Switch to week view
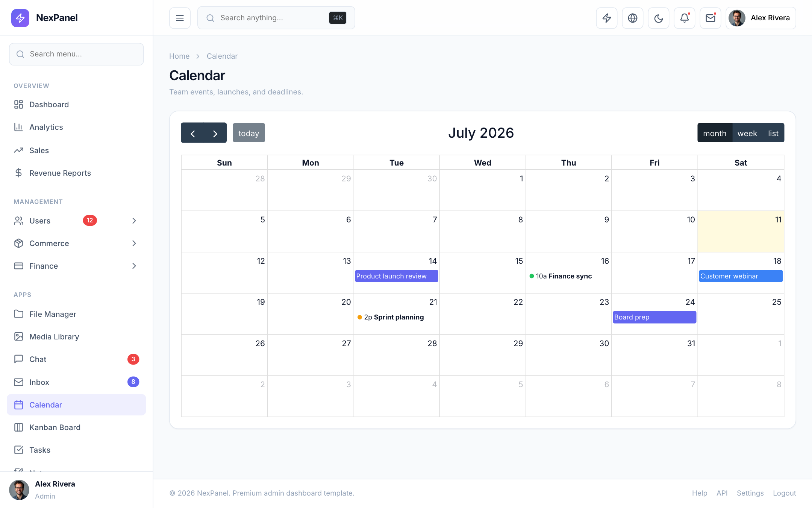 coord(747,133)
